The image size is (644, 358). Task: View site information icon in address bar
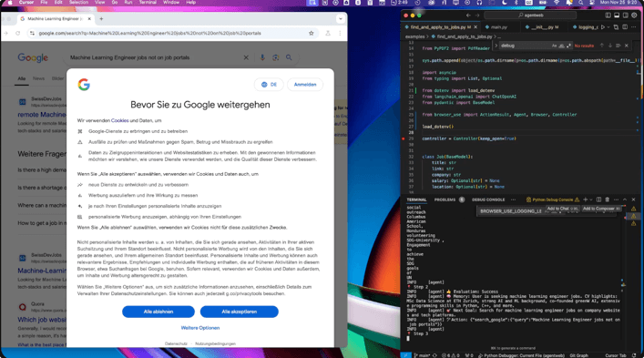click(32, 34)
